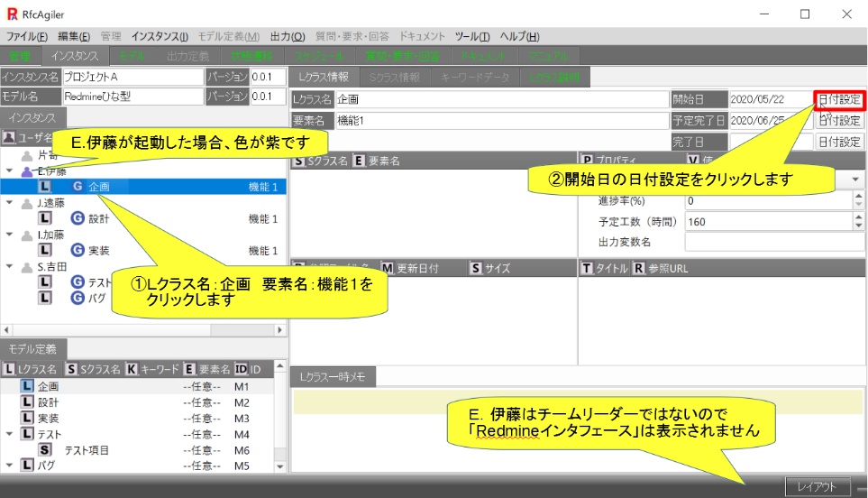
Task: Click the grey user icon beside I.加藤
Action: (26, 235)
